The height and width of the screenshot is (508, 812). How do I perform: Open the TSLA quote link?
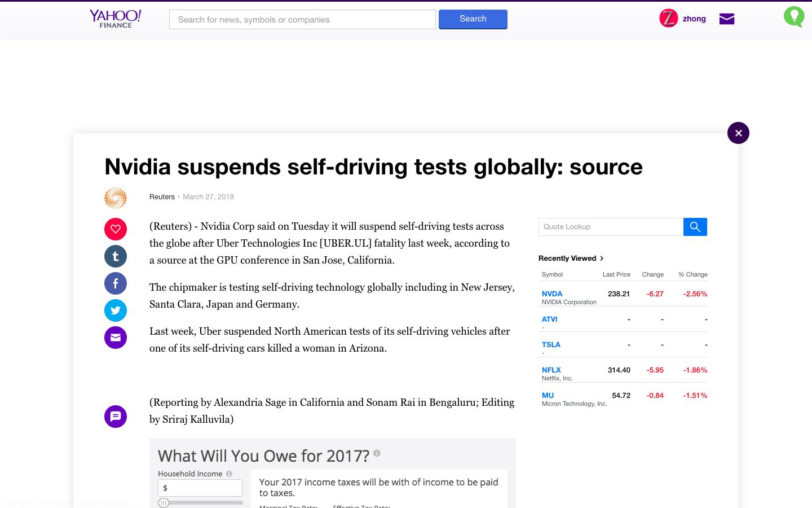pos(551,344)
